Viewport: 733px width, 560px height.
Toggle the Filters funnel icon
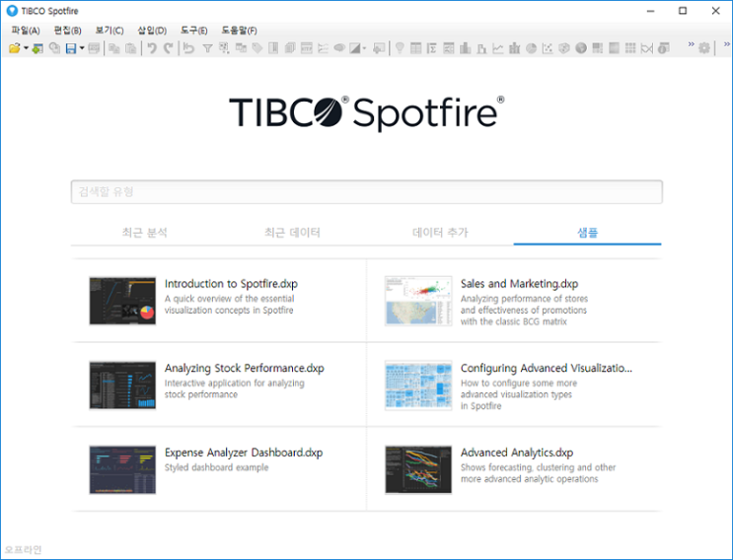(x=207, y=48)
